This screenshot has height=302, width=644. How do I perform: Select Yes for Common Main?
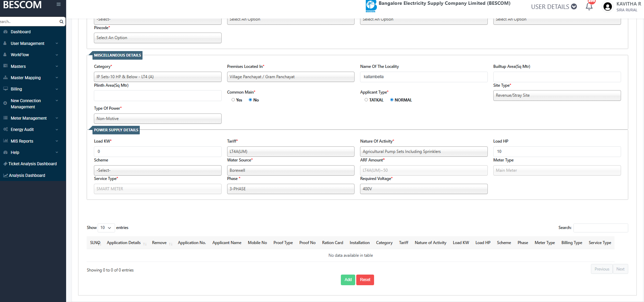coord(233,100)
